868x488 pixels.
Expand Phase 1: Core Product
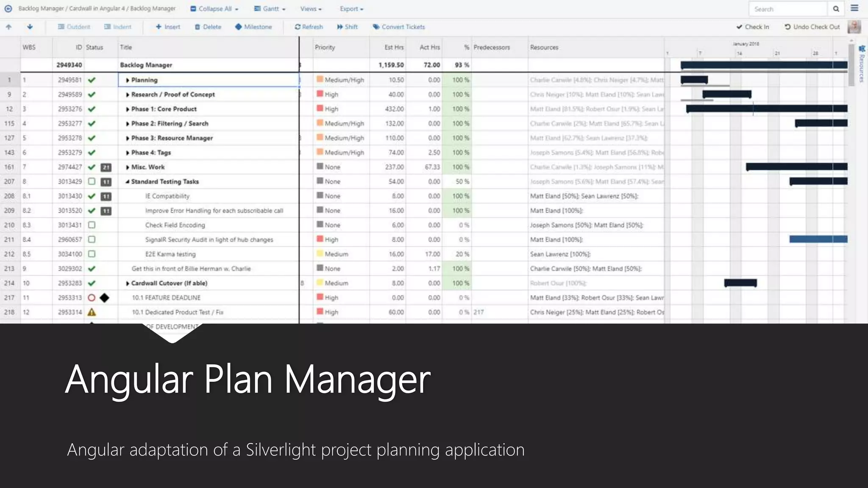(x=127, y=109)
